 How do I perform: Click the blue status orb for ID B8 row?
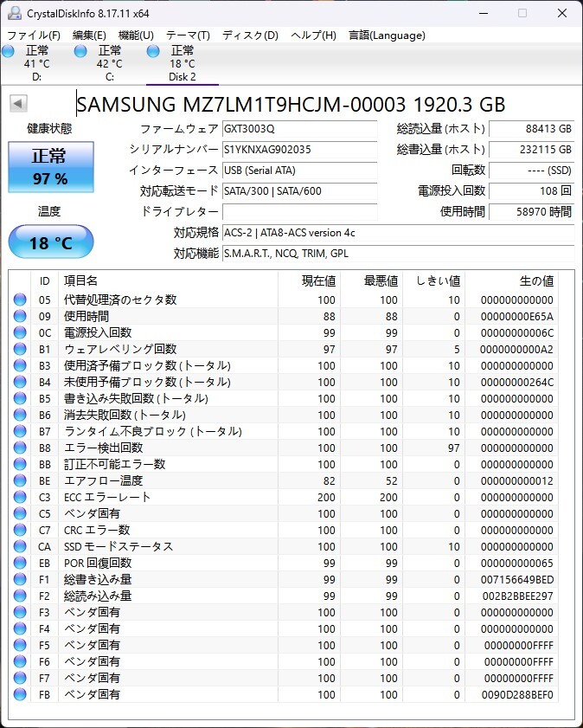[x=20, y=448]
